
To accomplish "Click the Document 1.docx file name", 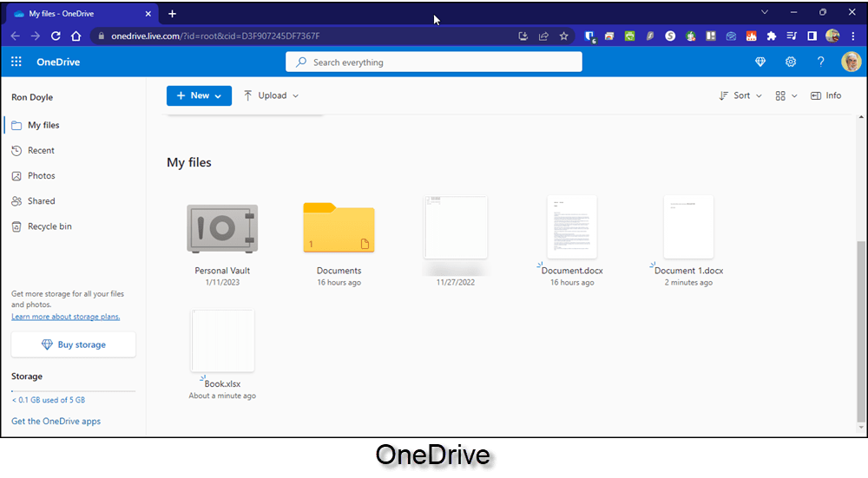I will [688, 271].
